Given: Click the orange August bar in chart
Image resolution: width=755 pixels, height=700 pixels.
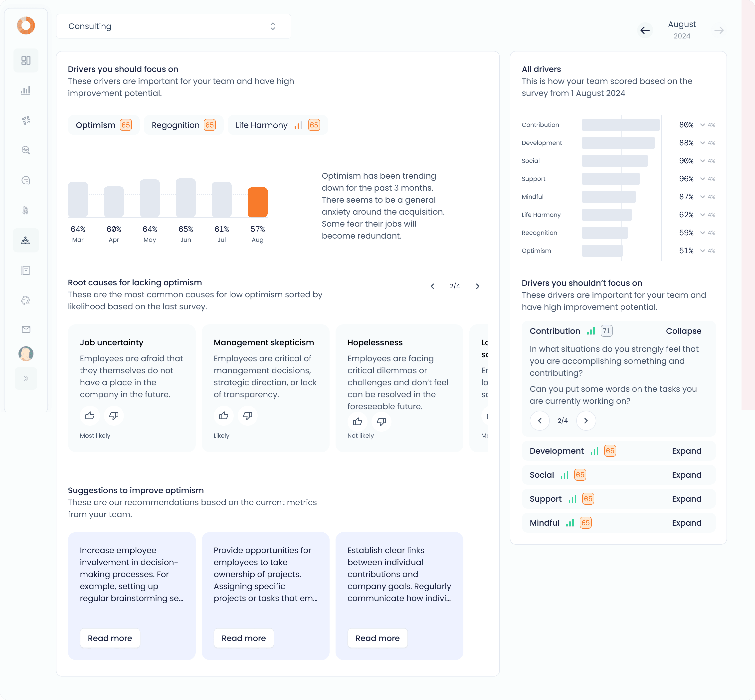Looking at the screenshot, I should 257,202.
